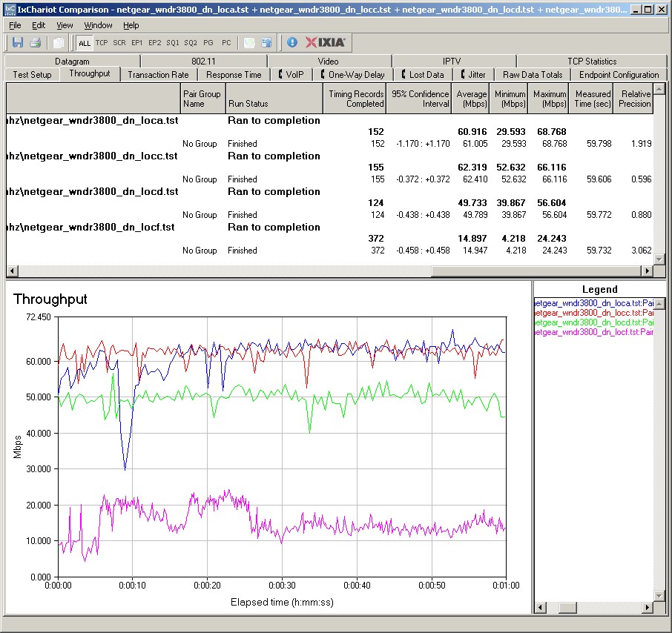Image resolution: width=672 pixels, height=633 pixels.
Task: Click the second export icon before the blue info icon
Action: click(266, 42)
